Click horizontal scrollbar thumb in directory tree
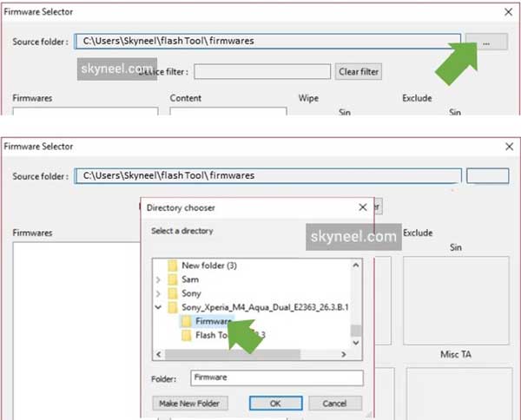521x420 pixels. coord(233,354)
